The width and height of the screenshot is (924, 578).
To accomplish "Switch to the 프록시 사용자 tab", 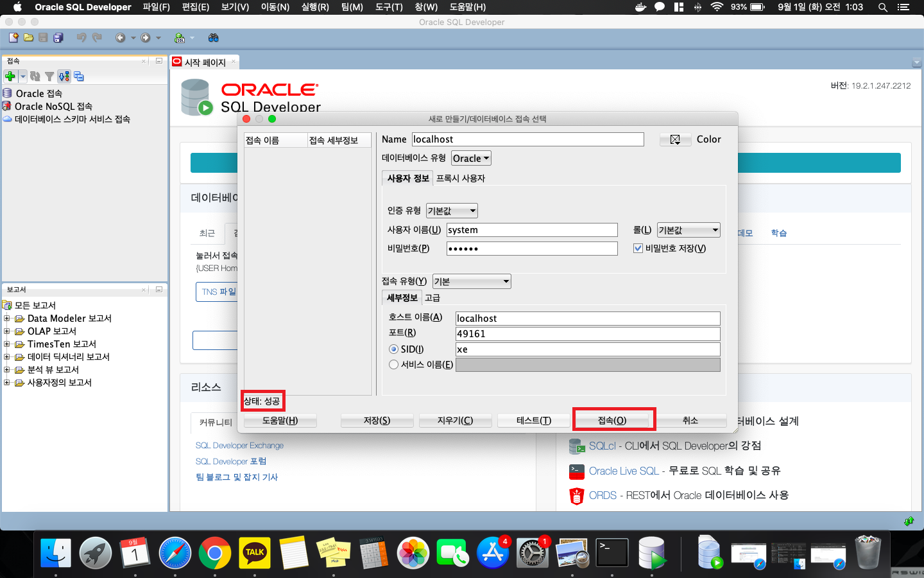I will click(461, 179).
